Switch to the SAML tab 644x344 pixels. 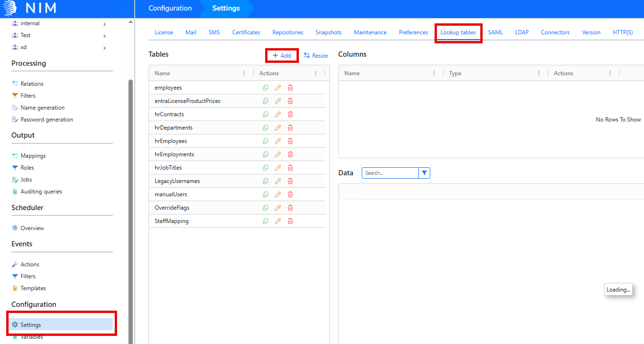coord(495,32)
